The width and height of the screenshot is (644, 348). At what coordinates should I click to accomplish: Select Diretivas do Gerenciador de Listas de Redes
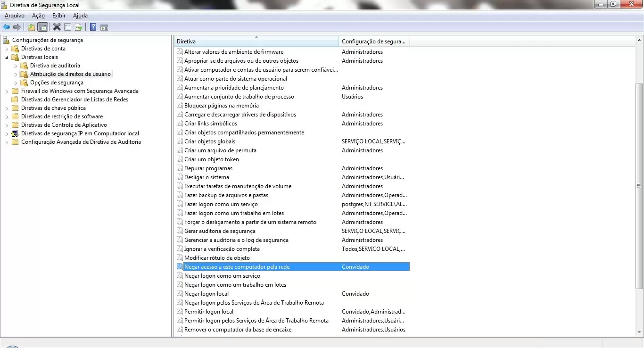pos(74,99)
